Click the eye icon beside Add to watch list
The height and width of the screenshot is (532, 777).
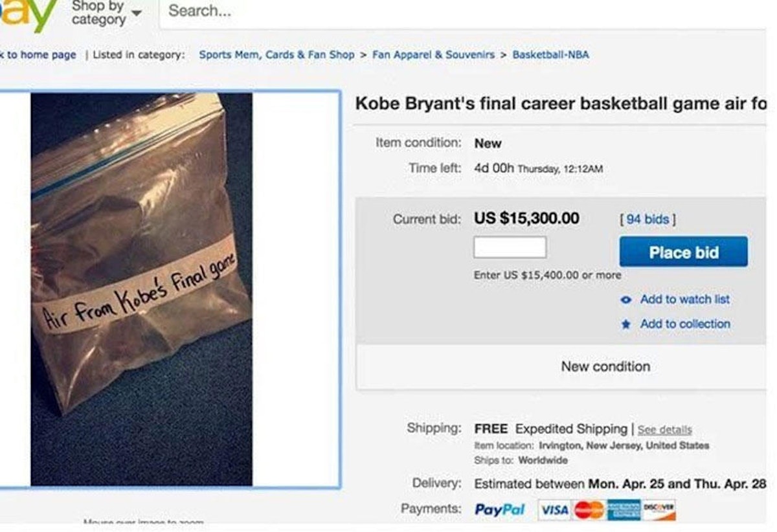[625, 300]
